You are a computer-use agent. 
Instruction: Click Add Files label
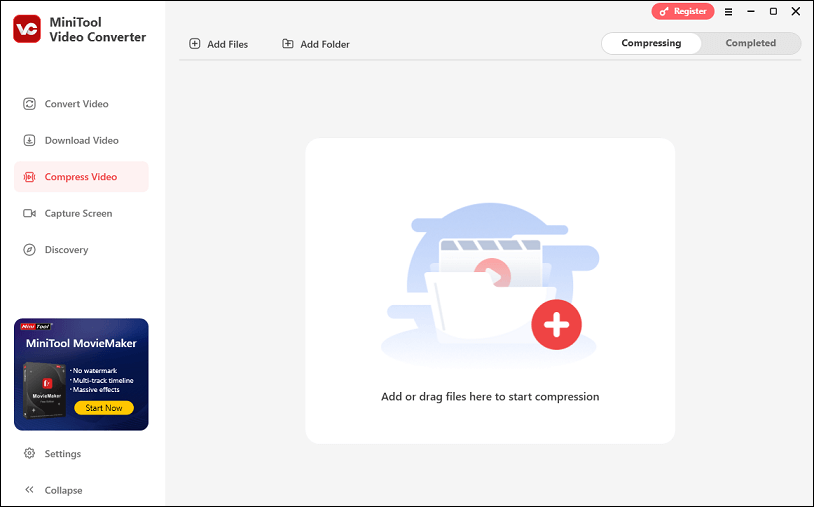pyautogui.click(x=227, y=44)
